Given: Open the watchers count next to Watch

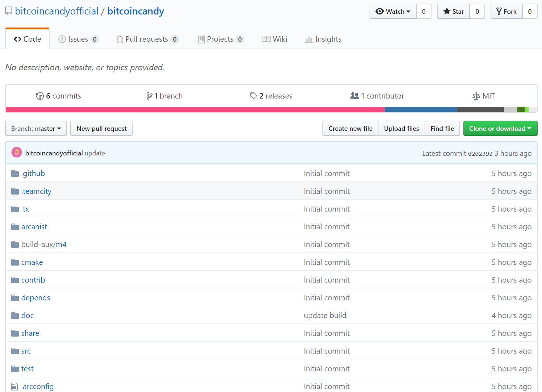Looking at the screenshot, I should pos(424,11).
